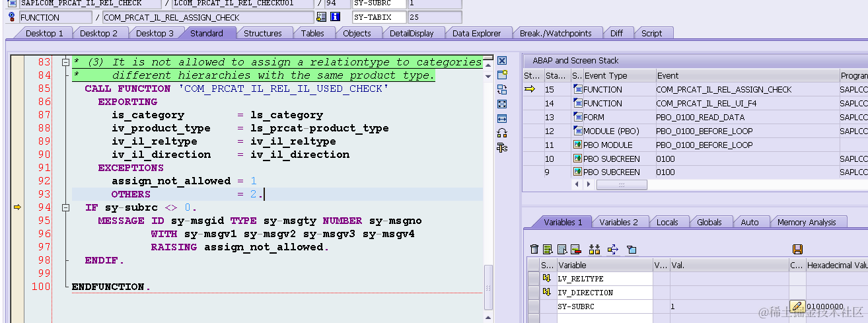This screenshot has height=323, width=868.
Task: Click the PBO MODULE icon in row 11
Action: 578,145
